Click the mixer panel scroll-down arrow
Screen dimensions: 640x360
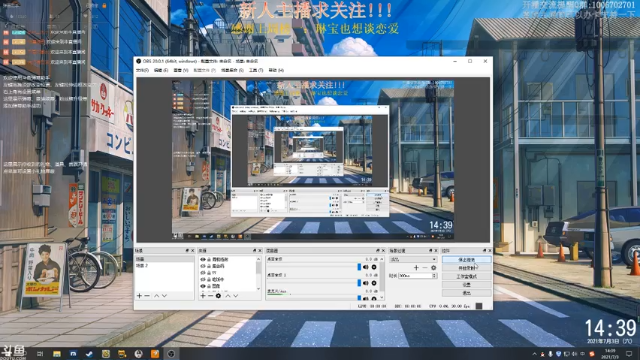[382, 298]
